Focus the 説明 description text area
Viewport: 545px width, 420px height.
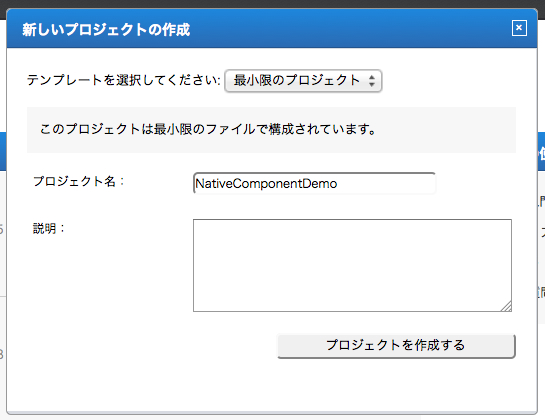pyautogui.click(x=352, y=265)
